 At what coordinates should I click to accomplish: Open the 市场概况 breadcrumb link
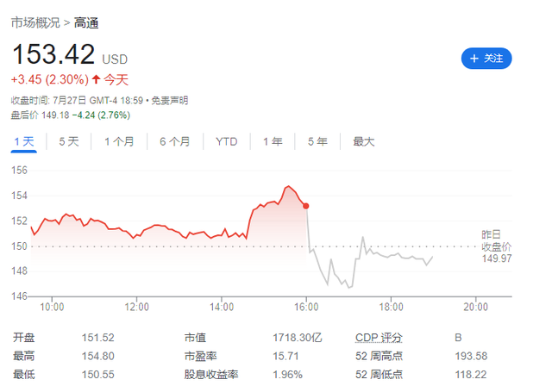click(35, 23)
